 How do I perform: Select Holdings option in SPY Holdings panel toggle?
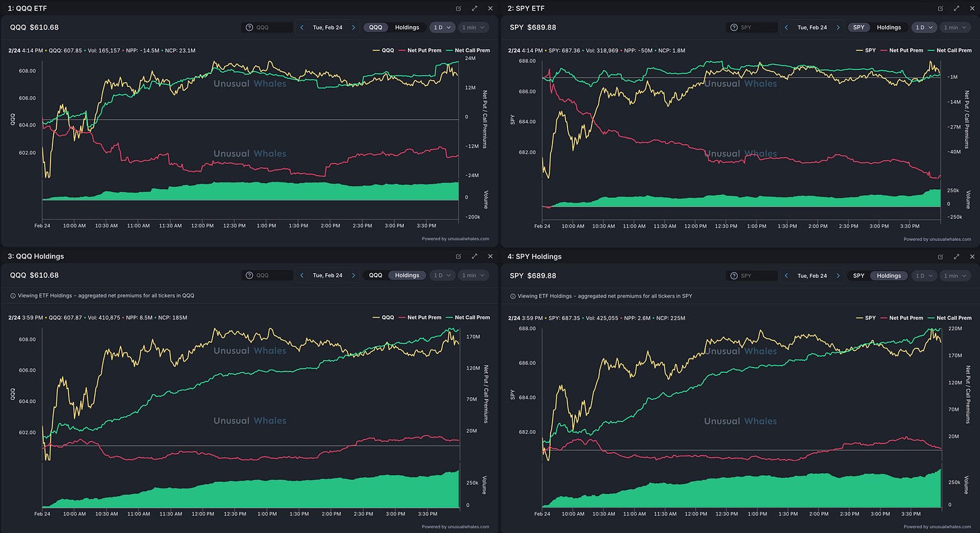pyautogui.click(x=889, y=275)
